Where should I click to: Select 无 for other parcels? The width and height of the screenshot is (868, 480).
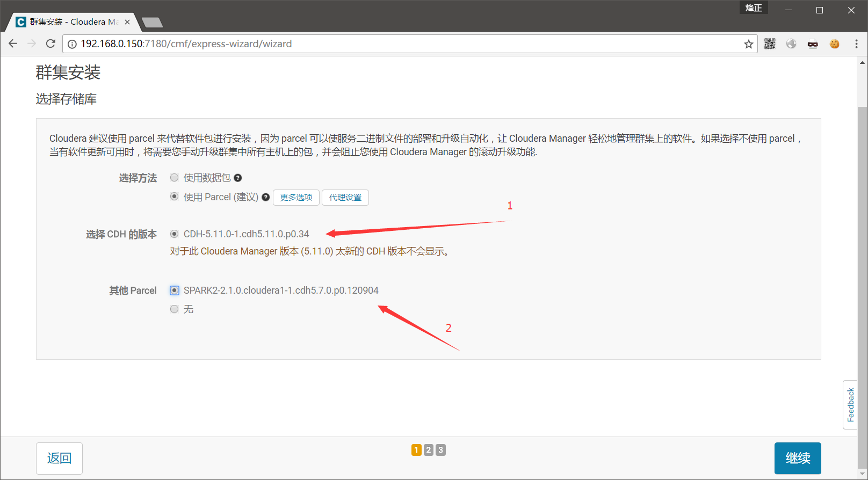tap(174, 309)
